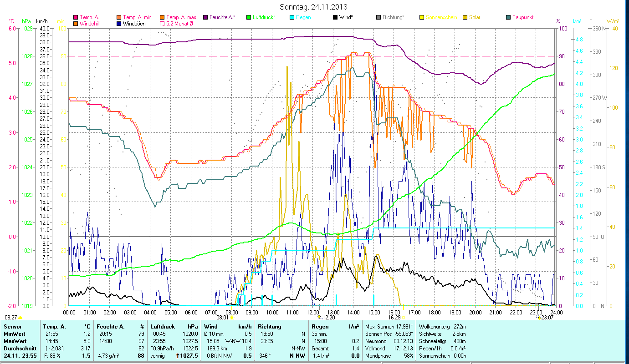This screenshot has width=629, height=364.
Task: Select the Solar legend label
Action: [x=475, y=18]
